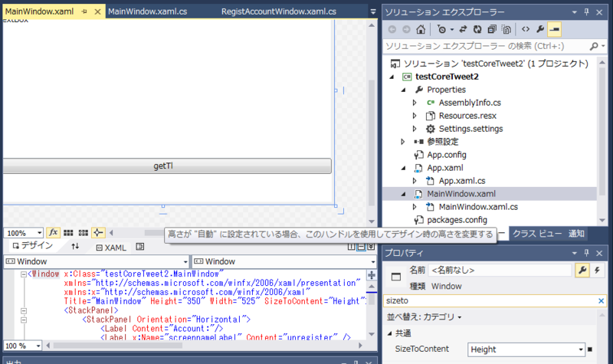Screen dimensions: 613x364
Task: Open SizeToContent Height dropdown
Action: point(581,349)
